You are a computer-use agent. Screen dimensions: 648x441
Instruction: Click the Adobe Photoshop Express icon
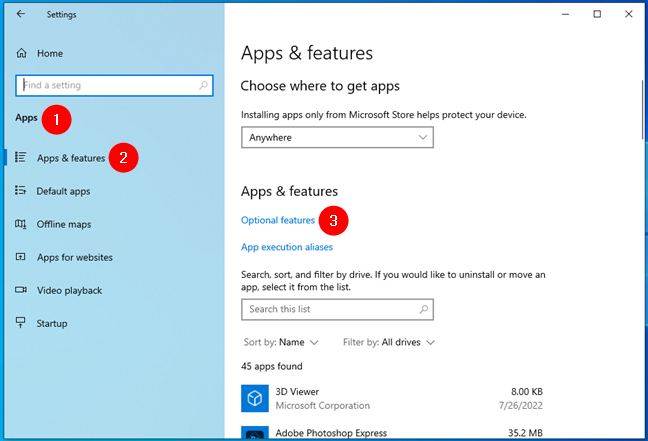255,431
